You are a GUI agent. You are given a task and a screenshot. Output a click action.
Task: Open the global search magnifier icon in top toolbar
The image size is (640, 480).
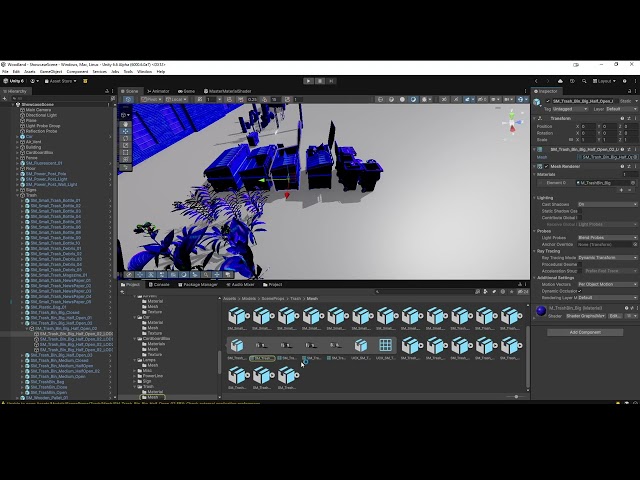(x=584, y=81)
